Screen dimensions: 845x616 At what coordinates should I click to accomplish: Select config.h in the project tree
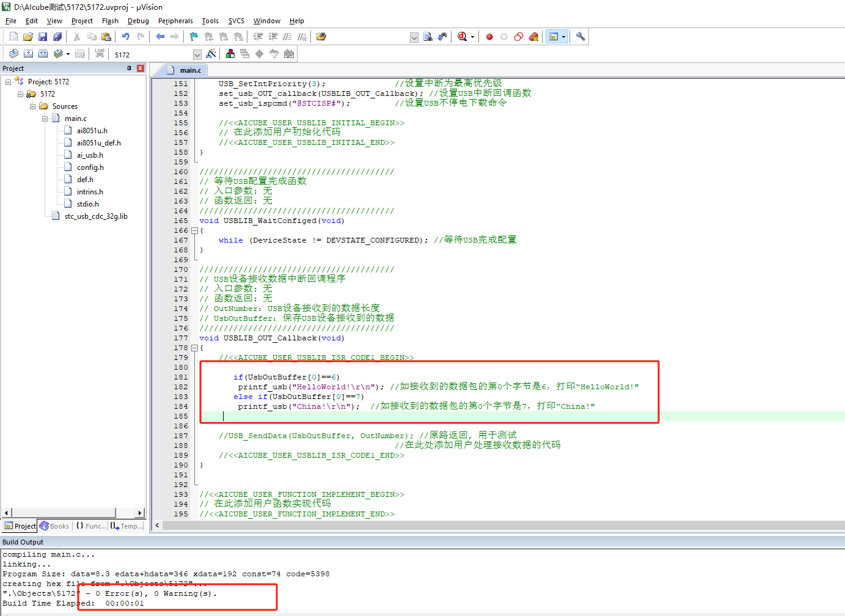click(90, 167)
